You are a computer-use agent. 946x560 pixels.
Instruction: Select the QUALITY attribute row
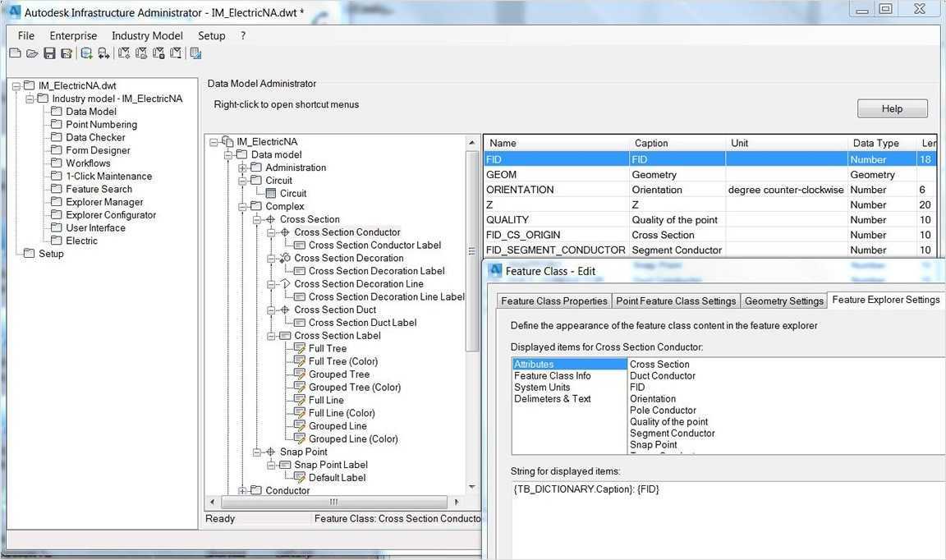click(x=710, y=220)
